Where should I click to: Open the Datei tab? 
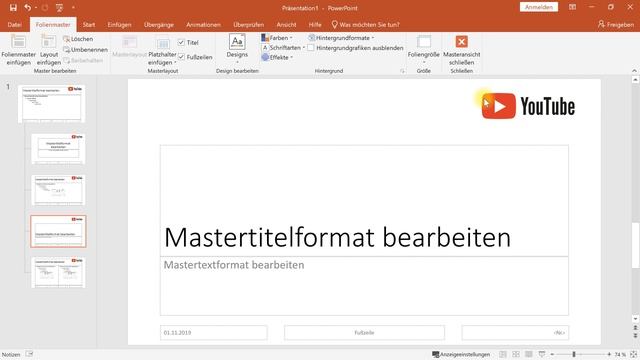pyautogui.click(x=14, y=24)
